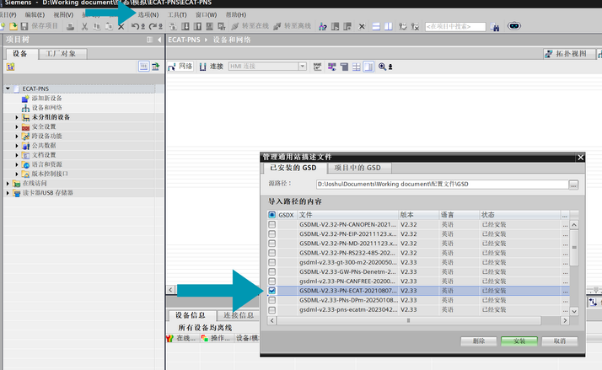The width and height of the screenshot is (602, 370).
Task: Open the Options (选项) menu
Action: [x=148, y=15]
